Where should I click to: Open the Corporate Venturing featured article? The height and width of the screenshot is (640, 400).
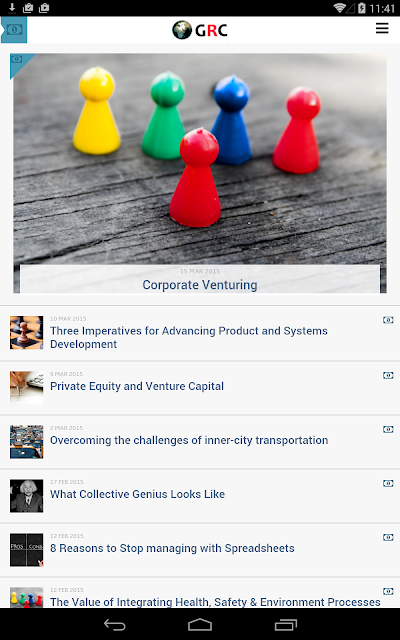point(200,284)
